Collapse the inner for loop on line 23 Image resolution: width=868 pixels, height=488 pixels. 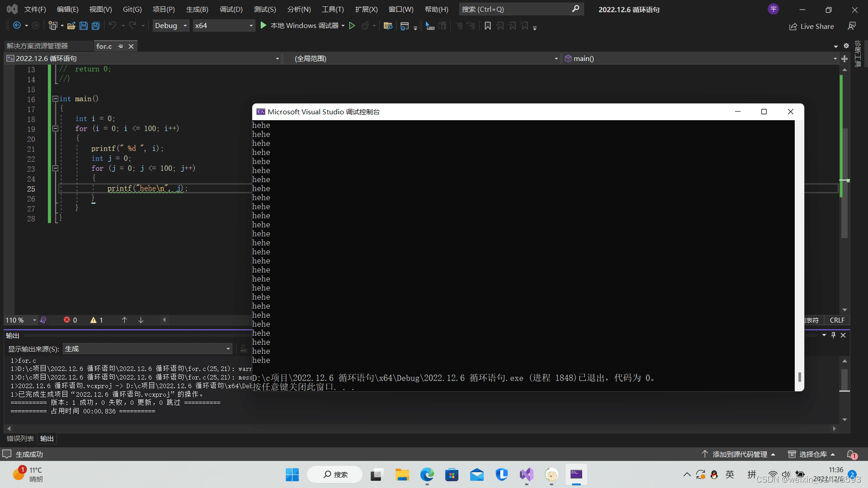tap(55, 168)
